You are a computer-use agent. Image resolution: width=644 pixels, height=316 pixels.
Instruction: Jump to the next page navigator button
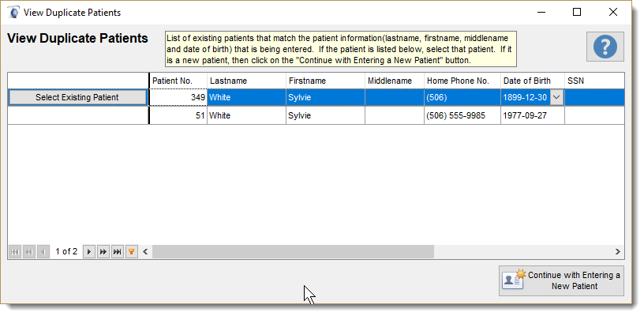point(103,251)
